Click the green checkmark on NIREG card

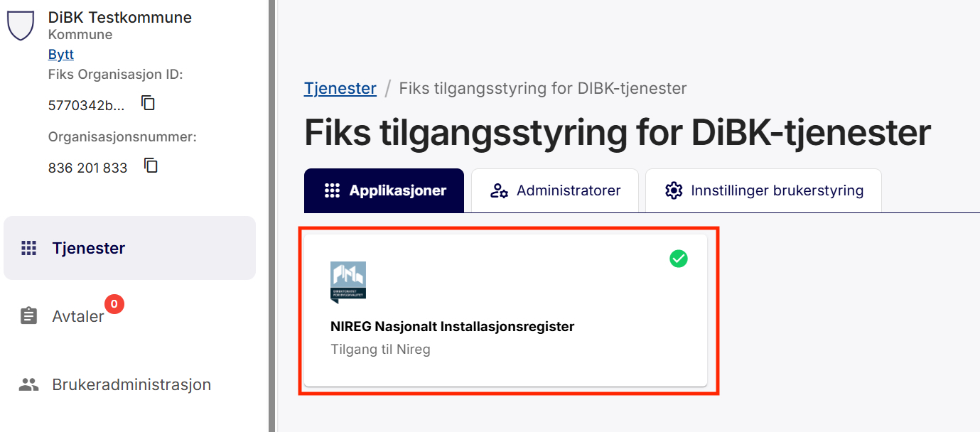click(x=678, y=259)
